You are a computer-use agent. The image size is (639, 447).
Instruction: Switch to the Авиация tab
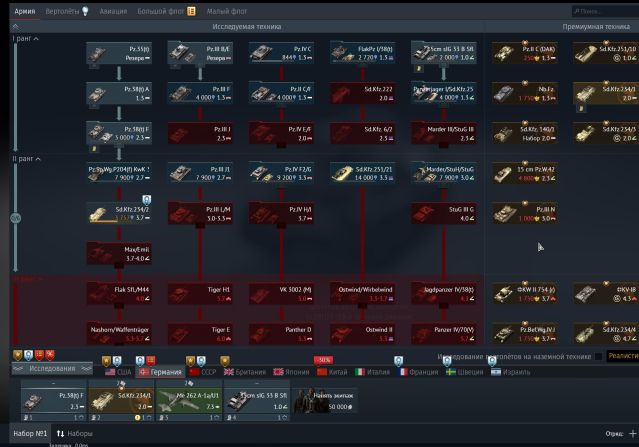point(113,11)
